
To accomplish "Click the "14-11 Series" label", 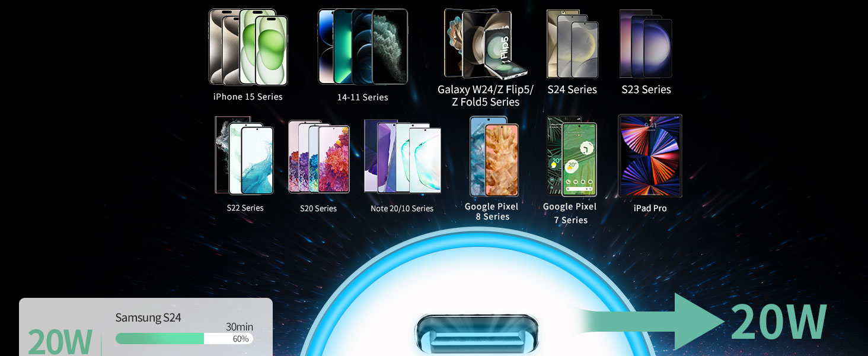I will pos(363,97).
